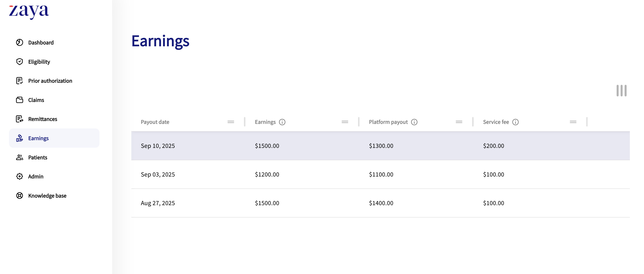The width and height of the screenshot is (644, 274).
Task: Click the Admin gear icon
Action: click(19, 176)
